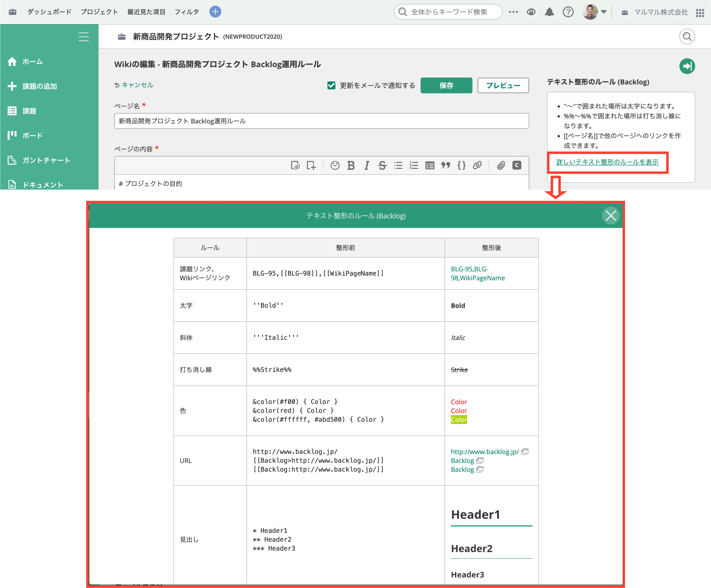Collapse the text formatting rules panel arrow
This screenshot has height=588, width=711.
click(687, 66)
